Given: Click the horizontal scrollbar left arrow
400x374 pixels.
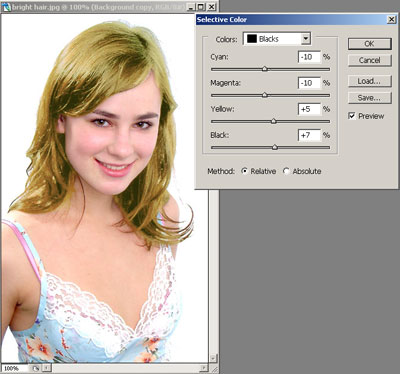Looking at the screenshot, I should (x=47, y=368).
